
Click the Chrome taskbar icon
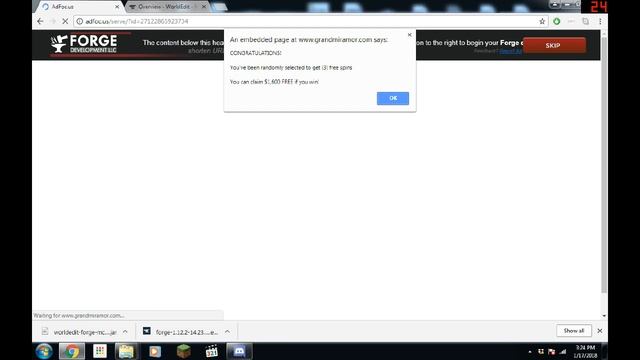(72, 351)
